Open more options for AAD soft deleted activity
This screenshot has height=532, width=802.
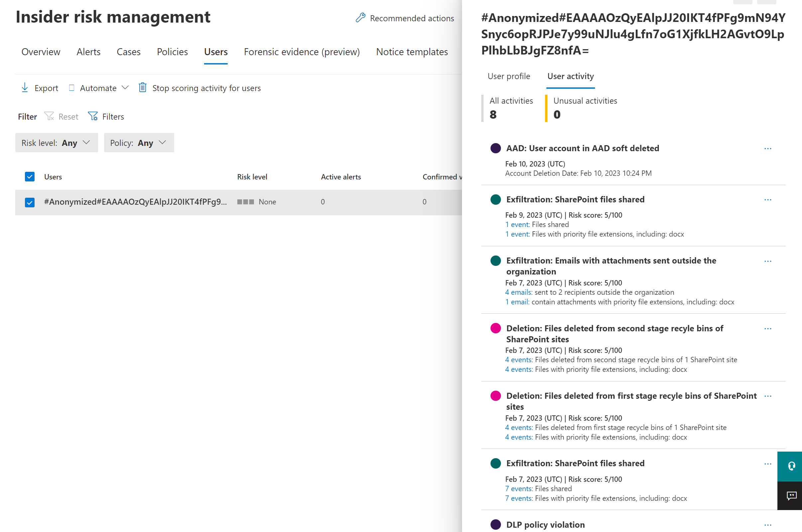(768, 149)
